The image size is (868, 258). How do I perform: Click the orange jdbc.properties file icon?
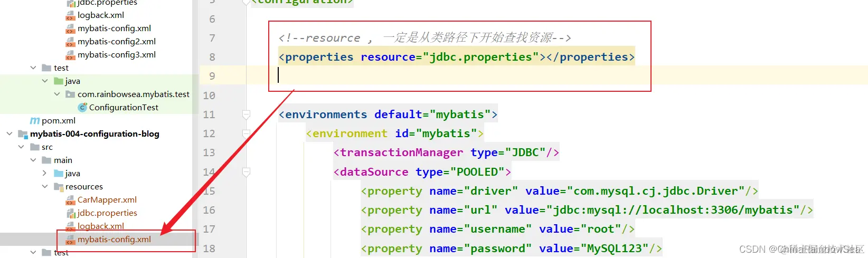tap(71, 213)
